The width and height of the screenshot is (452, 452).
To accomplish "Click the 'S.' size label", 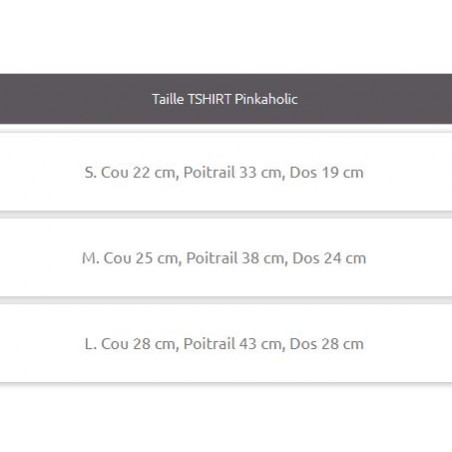I will coord(91,173).
